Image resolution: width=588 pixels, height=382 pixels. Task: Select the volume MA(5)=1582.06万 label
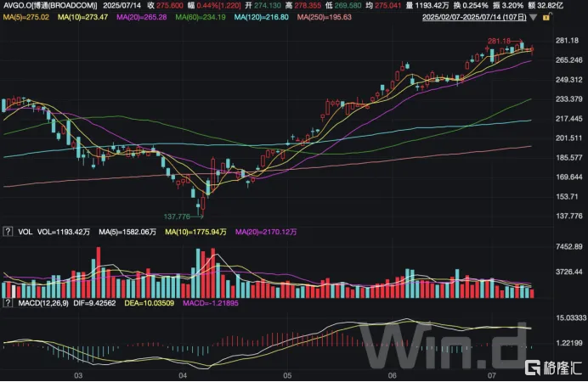(127, 233)
